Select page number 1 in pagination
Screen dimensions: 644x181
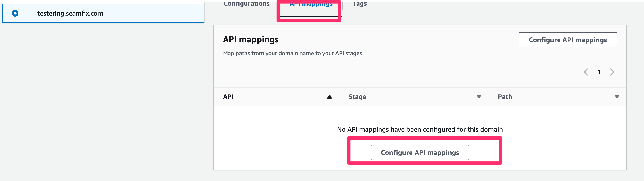coord(599,72)
